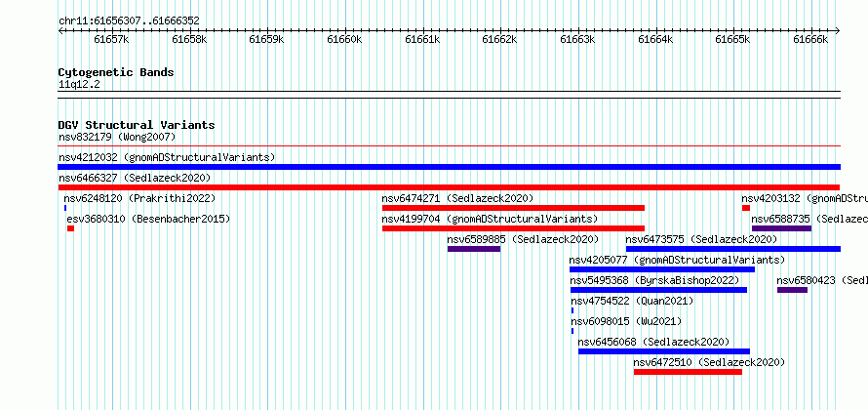Click the 61660k ruler position
868x410 pixels.
click(344, 39)
